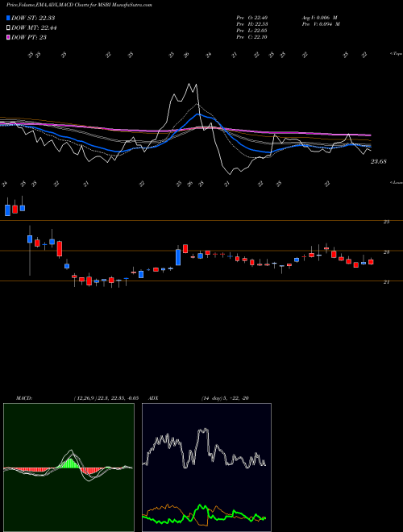Viewport: 403px width, 532px height.
Task: Click the 25 price axis label
Action: pyautogui.click(x=386, y=222)
